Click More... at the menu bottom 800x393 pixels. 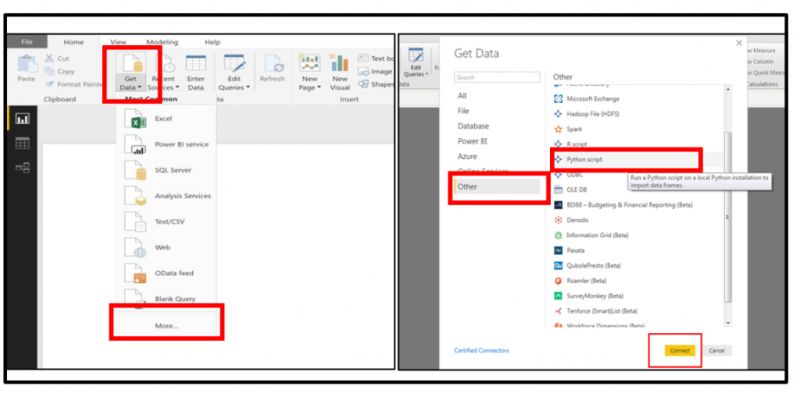click(x=167, y=325)
